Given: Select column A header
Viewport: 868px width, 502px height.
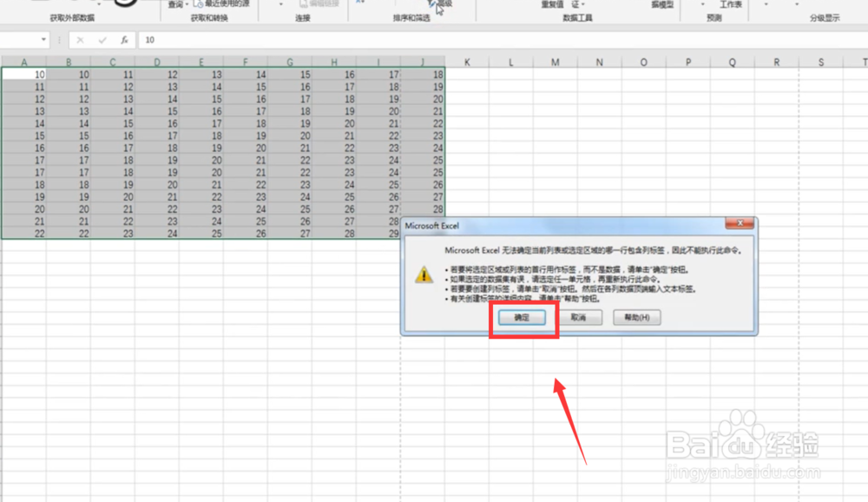Looking at the screenshot, I should coord(23,62).
